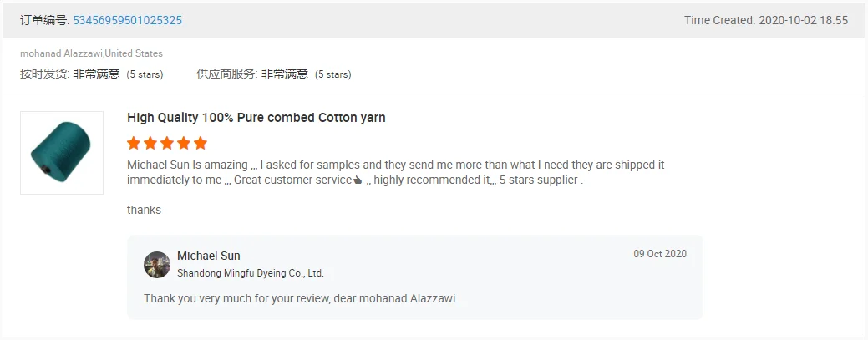Screen dimensions: 868x340
Task: Select the fifth and last rating star
Action: click(x=200, y=143)
